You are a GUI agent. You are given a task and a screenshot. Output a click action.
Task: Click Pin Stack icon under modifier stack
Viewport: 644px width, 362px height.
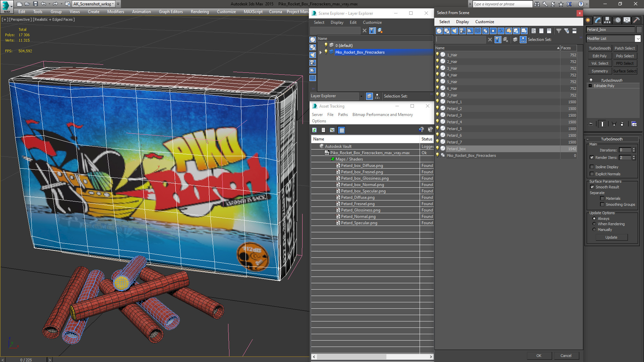591,124
